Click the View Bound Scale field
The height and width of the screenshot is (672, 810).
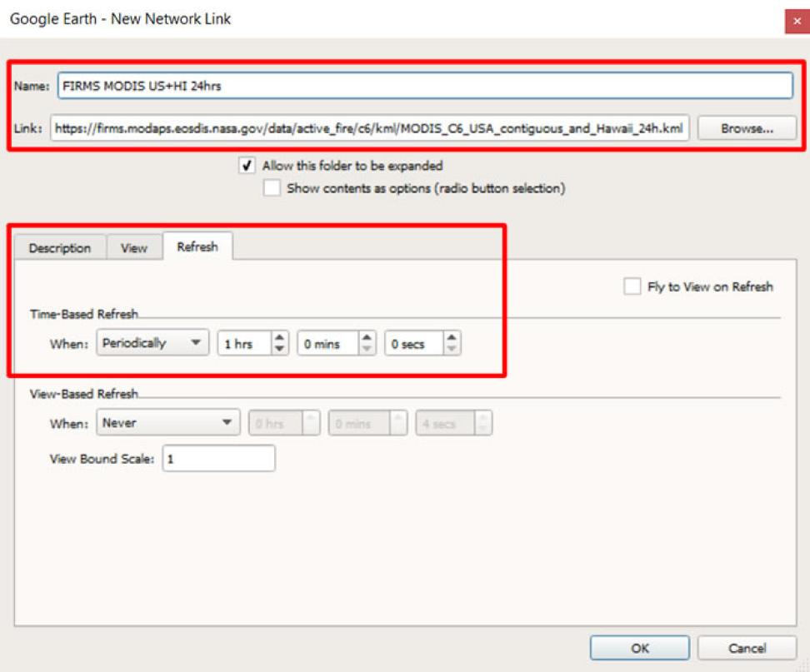pyautogui.click(x=218, y=458)
